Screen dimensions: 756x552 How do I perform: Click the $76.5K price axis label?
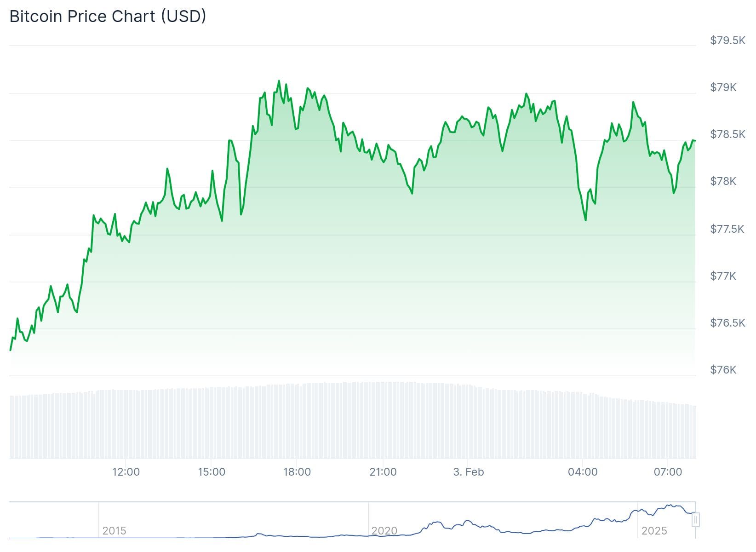pos(727,323)
